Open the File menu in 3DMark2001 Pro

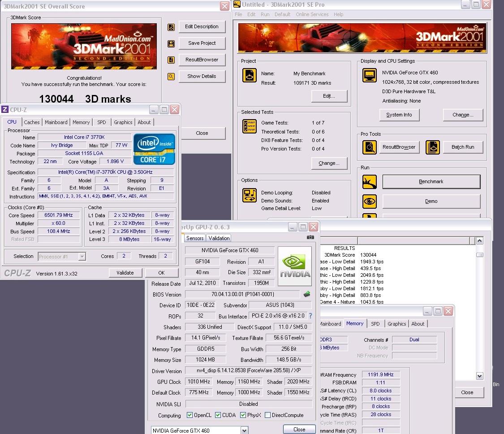tap(238, 14)
